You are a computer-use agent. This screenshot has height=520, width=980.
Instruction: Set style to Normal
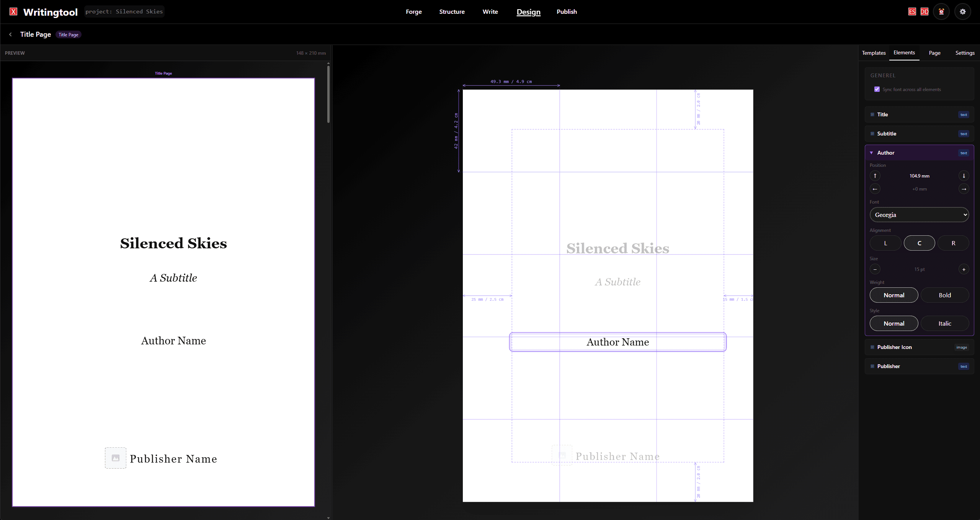(x=894, y=323)
